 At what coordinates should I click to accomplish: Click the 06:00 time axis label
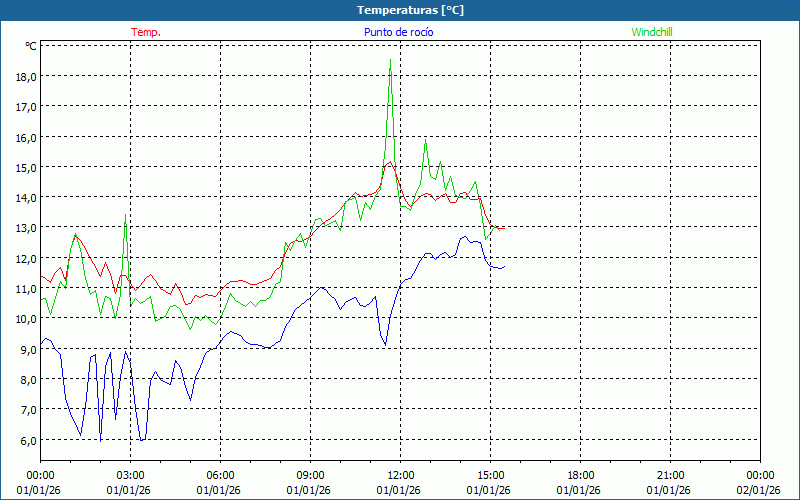coord(220,475)
